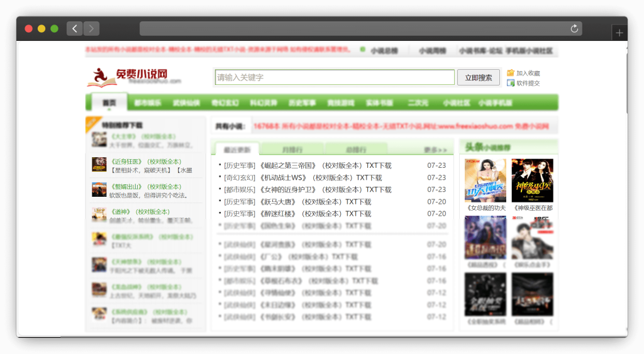Open 《整婿出山》 in the recommended list
This screenshot has height=354, width=644.
tap(146, 187)
